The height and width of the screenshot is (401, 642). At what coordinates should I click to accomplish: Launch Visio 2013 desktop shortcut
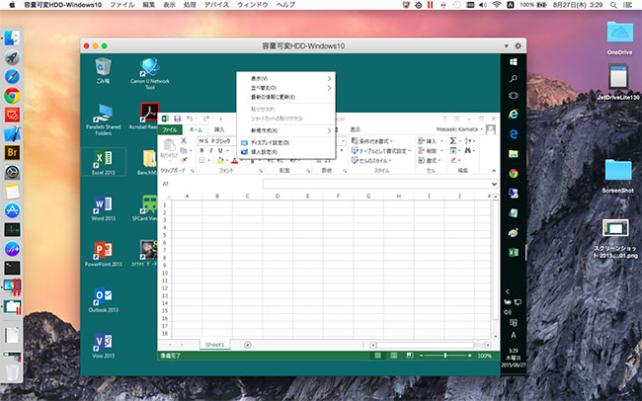(x=103, y=346)
